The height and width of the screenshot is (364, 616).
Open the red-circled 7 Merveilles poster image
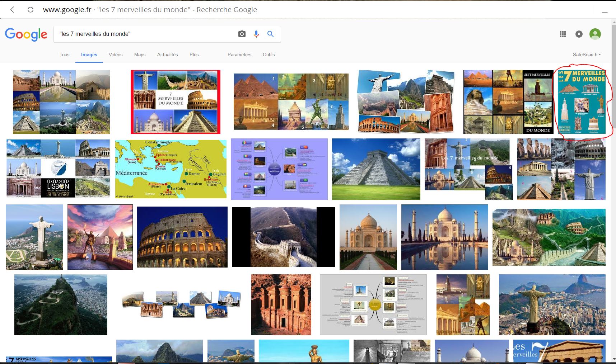coord(582,102)
